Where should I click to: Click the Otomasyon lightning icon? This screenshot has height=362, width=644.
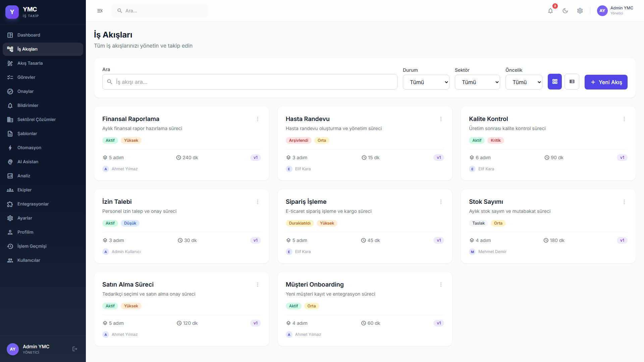(x=10, y=148)
